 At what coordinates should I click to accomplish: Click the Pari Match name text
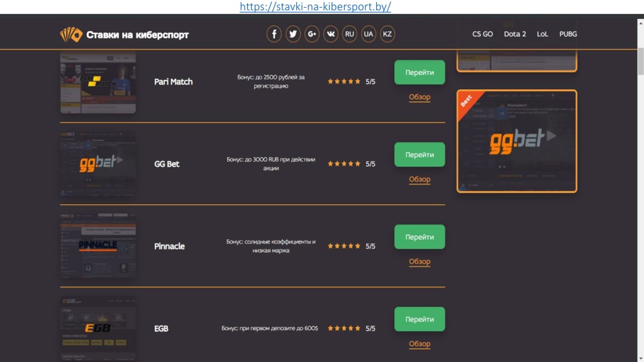[x=173, y=82]
